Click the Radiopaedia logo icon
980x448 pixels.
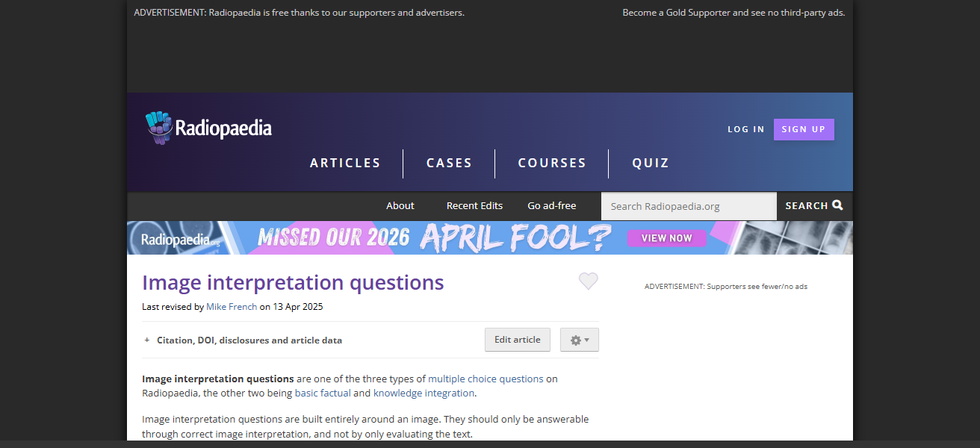158,128
